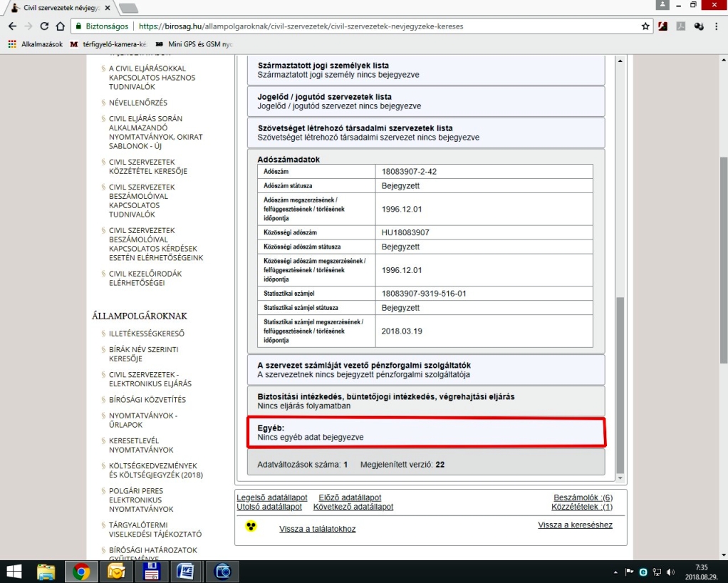Click the taskbar volume speaker icon
This screenshot has height=583, width=728.
pyautogui.click(x=670, y=572)
